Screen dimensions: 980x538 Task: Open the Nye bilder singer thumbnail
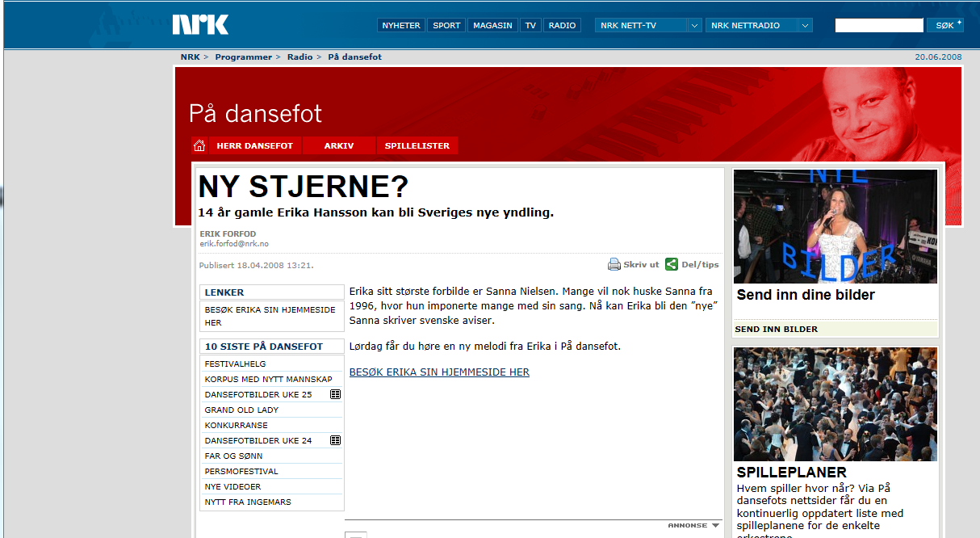point(836,226)
